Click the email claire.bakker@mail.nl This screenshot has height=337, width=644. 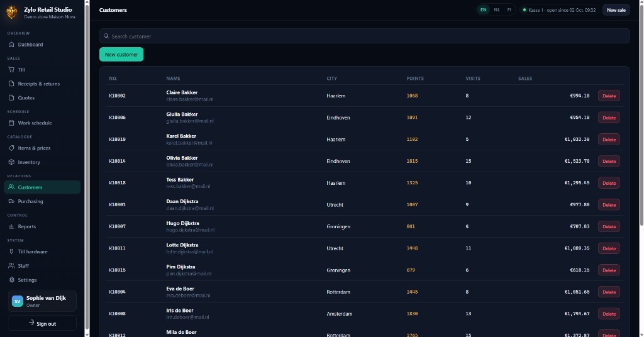[189, 99]
